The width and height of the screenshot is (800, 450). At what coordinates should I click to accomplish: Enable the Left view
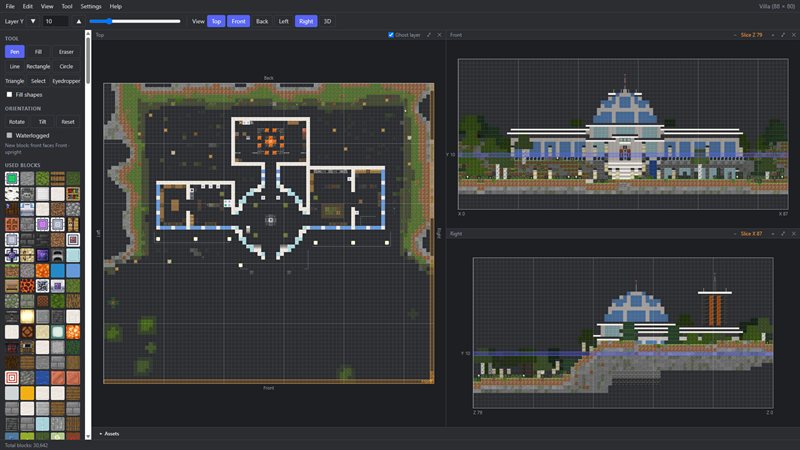[x=284, y=21]
